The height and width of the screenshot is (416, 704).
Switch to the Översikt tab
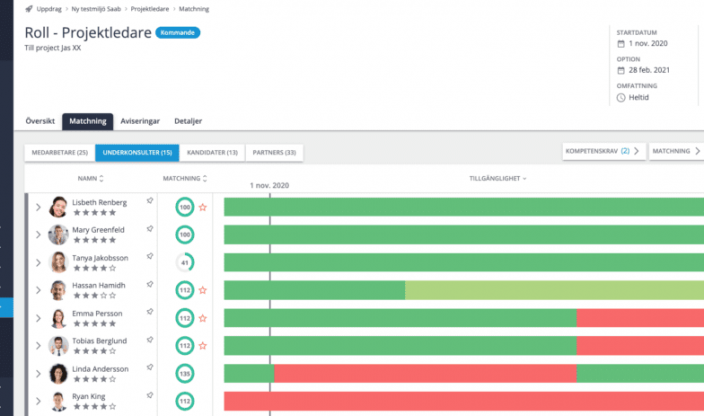tap(40, 121)
